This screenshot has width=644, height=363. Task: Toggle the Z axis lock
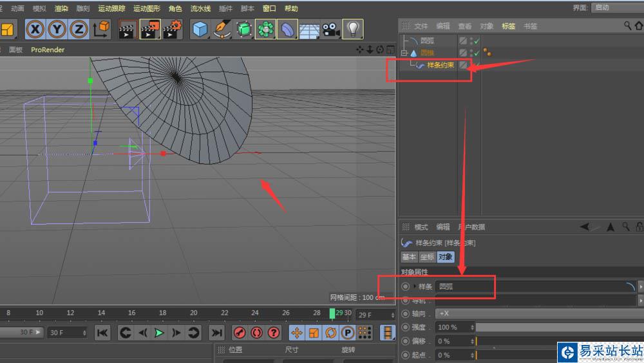click(x=79, y=29)
